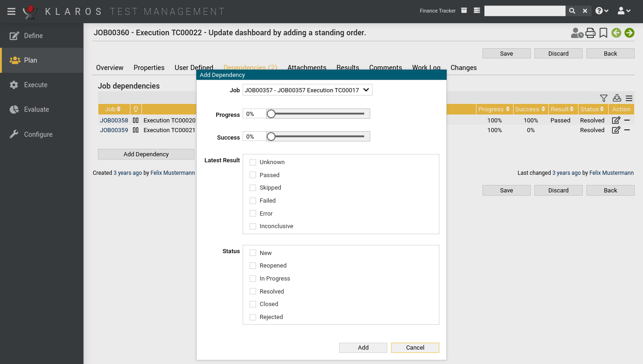Open the help menu chevron

tap(601, 10)
